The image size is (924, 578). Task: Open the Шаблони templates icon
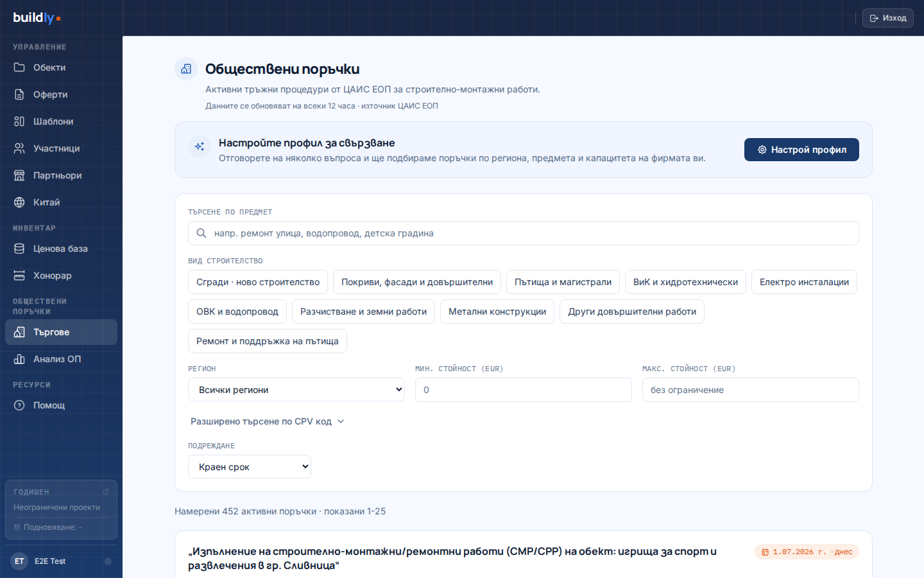click(x=19, y=121)
